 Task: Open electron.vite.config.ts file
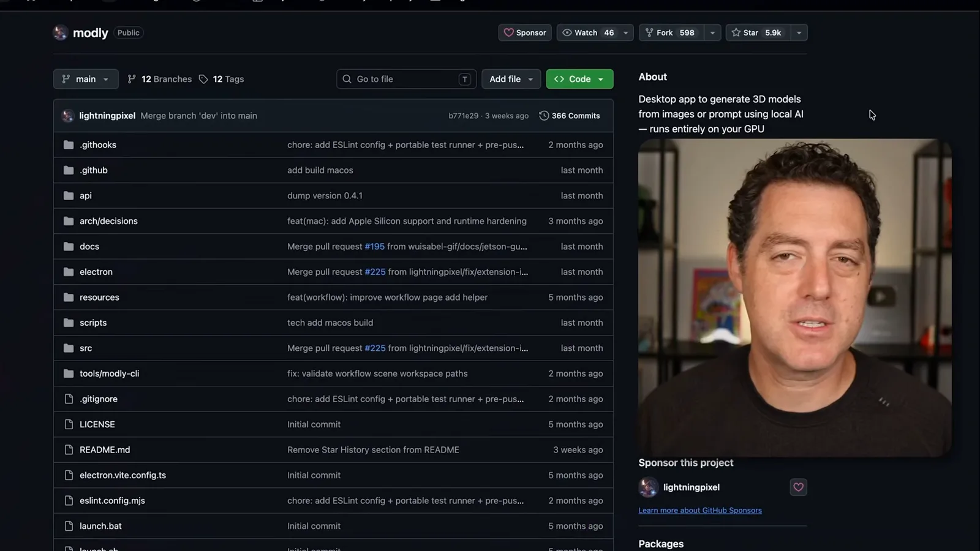coord(123,475)
